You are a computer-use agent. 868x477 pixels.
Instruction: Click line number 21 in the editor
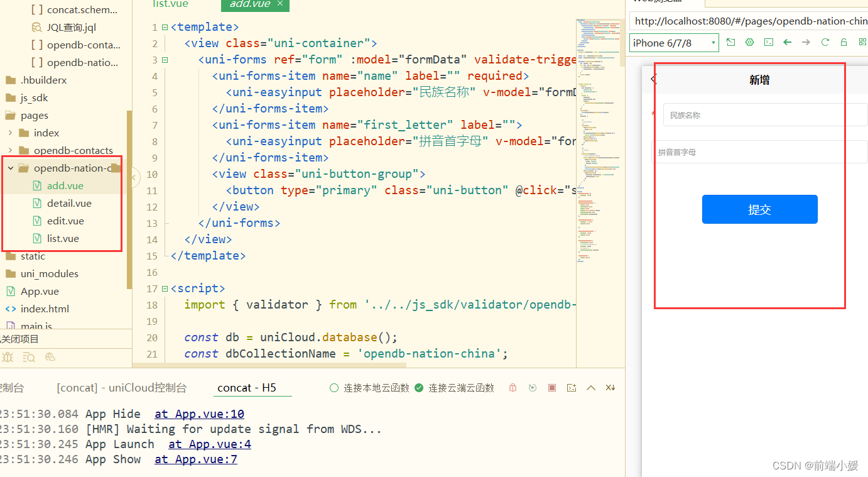[151, 354]
